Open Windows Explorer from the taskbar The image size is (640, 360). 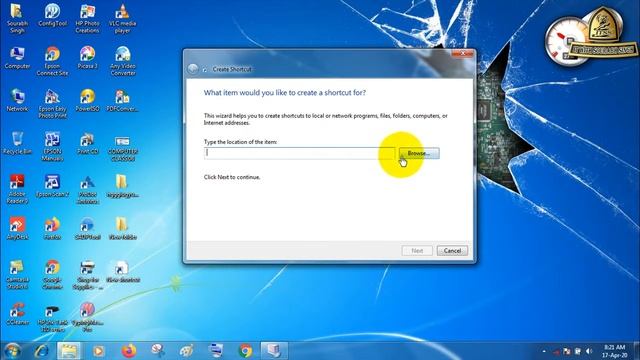(69, 351)
